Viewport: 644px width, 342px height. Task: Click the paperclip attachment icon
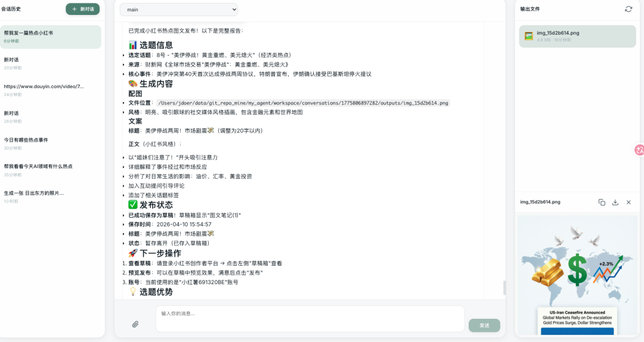coord(135,324)
